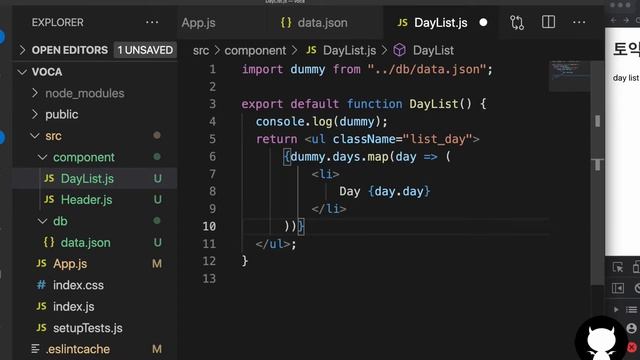The height and width of the screenshot is (360, 640).
Task: Click the src breadcrumb segment
Action: [201, 51]
